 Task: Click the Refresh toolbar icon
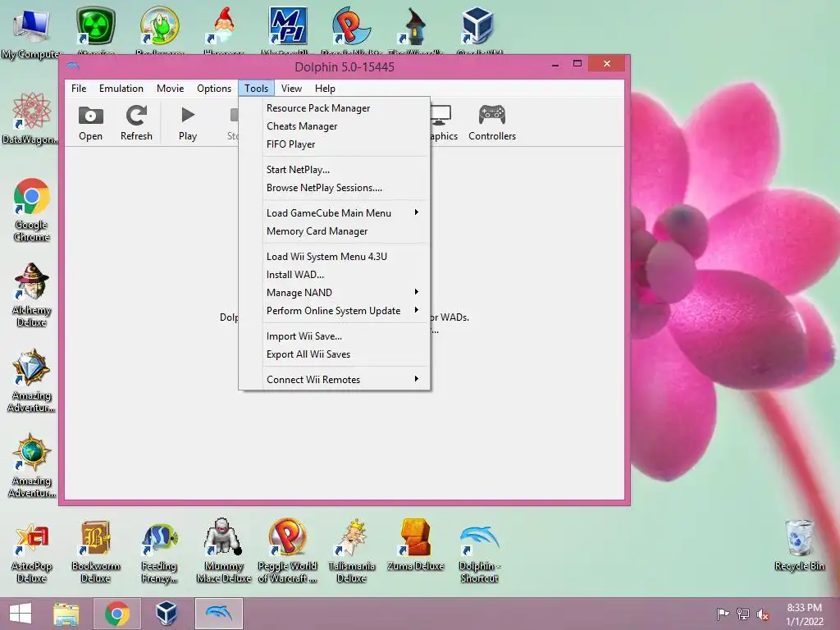click(136, 123)
